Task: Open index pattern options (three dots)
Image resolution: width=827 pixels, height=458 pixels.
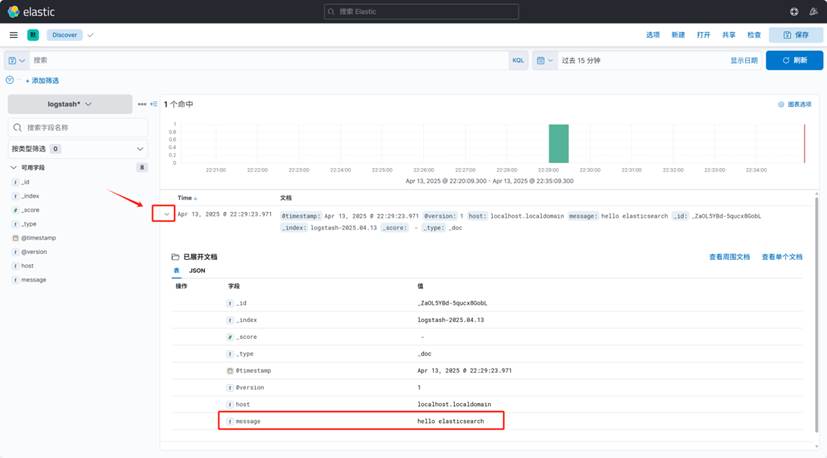Action: 142,104
